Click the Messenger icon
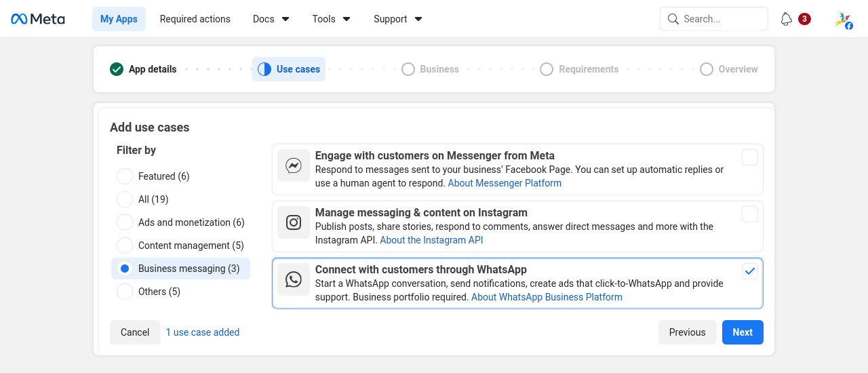Viewport: 868px width, 373px height. pyautogui.click(x=294, y=165)
